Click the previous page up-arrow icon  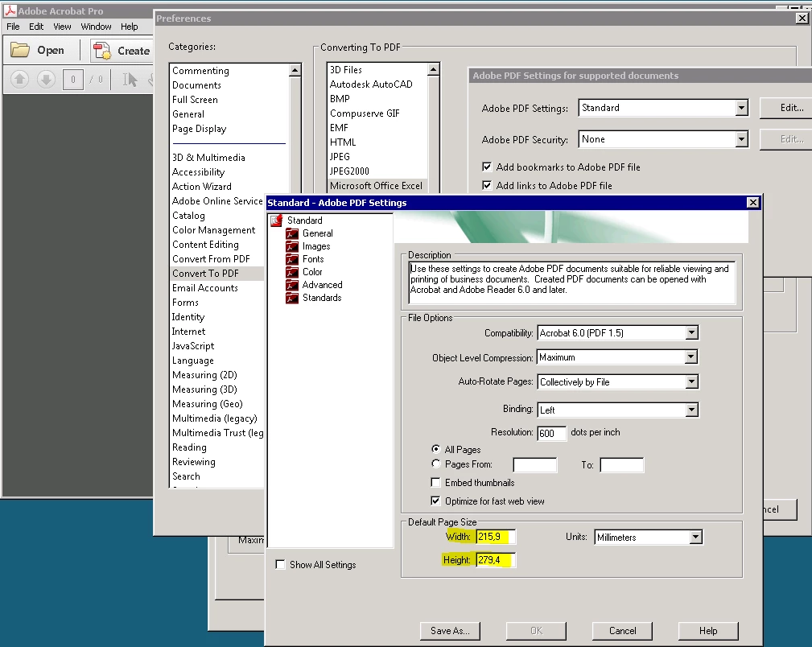pos(19,79)
